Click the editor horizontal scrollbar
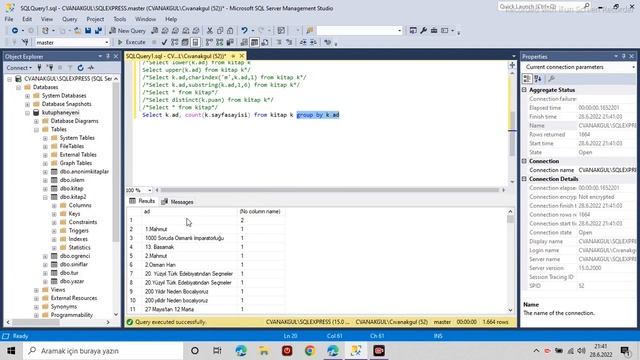This screenshot has height=360, width=640. point(330,190)
